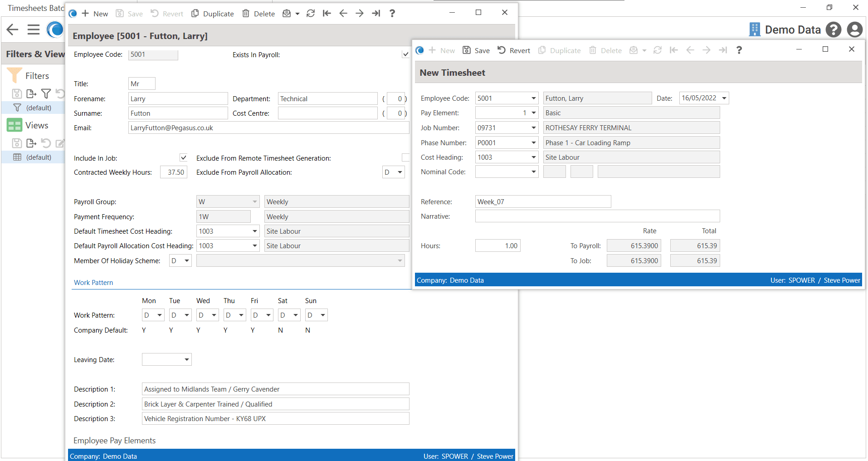Expand the Job Number dropdown

coord(533,128)
